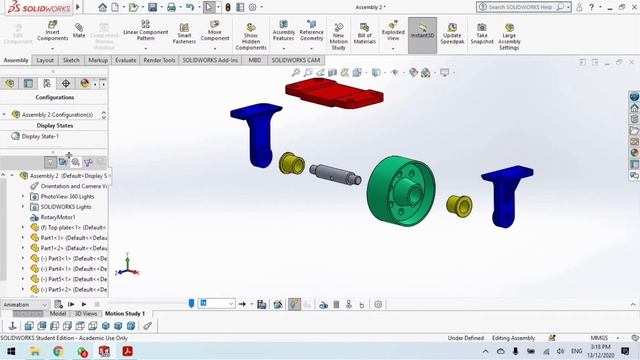This screenshot has width=640, height=360.
Task: Click Play from Start button
Action: pos(71,304)
